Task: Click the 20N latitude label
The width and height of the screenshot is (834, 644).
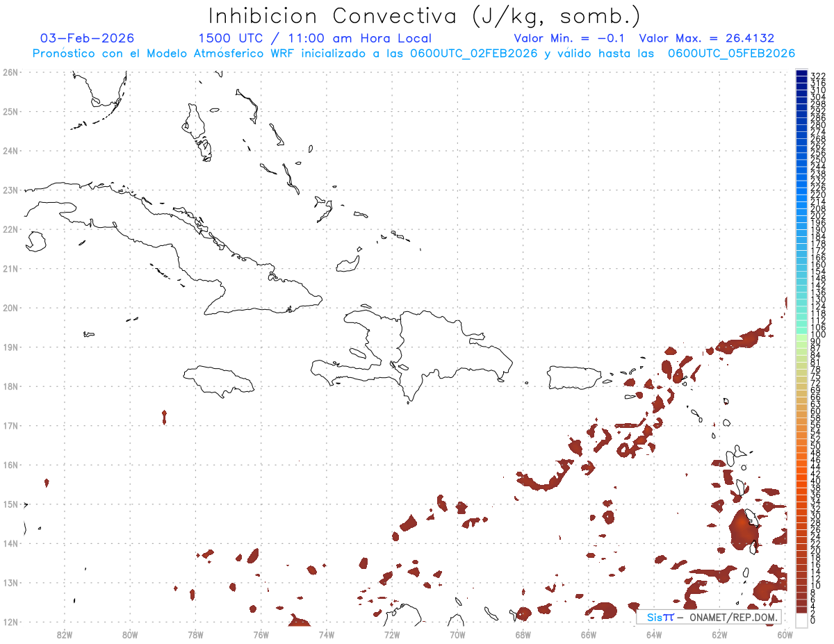Action: coord(10,307)
